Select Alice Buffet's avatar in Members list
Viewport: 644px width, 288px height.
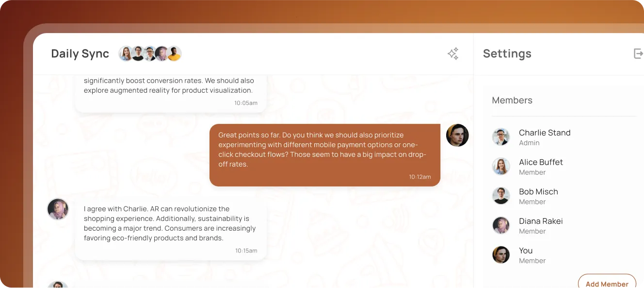(x=501, y=167)
